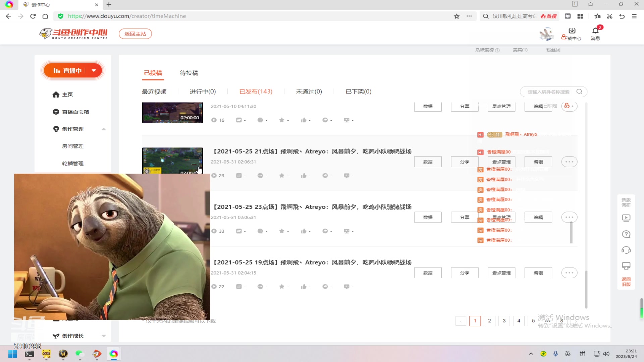Viewport: 644px width, 362px height.
Task: Select 进行中(0) filter
Action: point(203,92)
